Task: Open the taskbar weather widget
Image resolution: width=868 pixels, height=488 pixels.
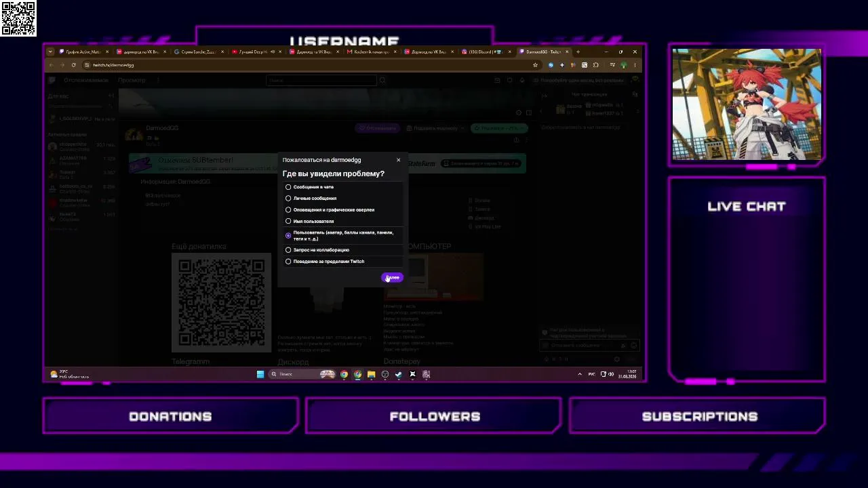Action: click(69, 374)
